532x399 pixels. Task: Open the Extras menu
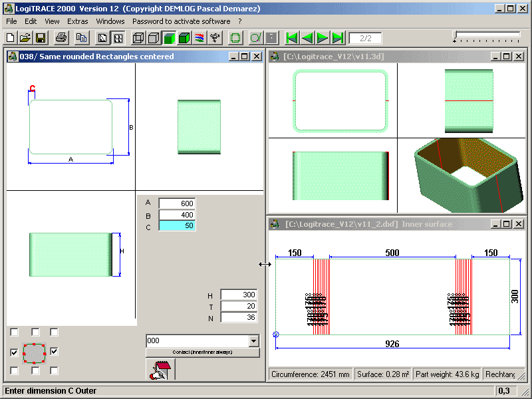77,21
